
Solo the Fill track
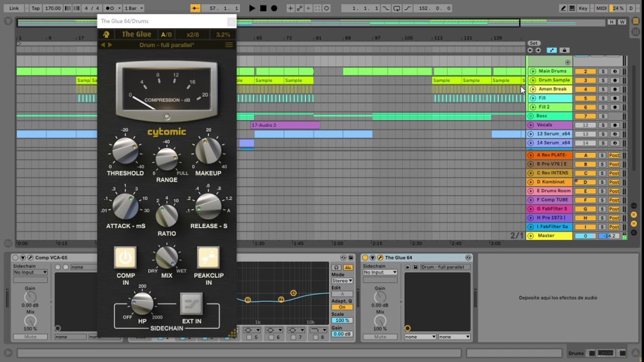click(603, 99)
